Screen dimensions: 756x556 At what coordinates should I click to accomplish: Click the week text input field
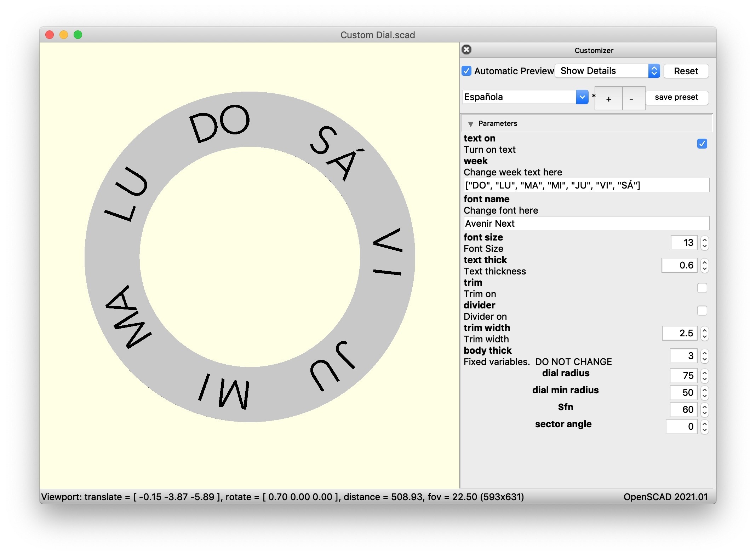pos(586,185)
